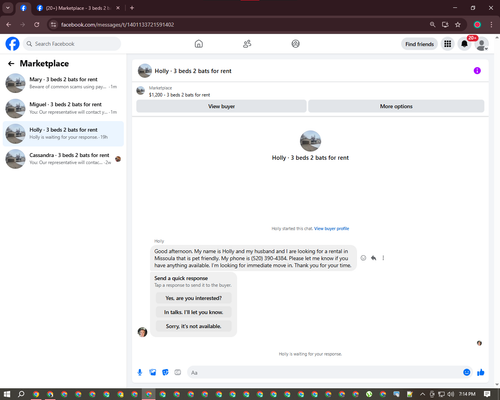
Task: Click the browser forward arrow
Action: (x=23, y=25)
